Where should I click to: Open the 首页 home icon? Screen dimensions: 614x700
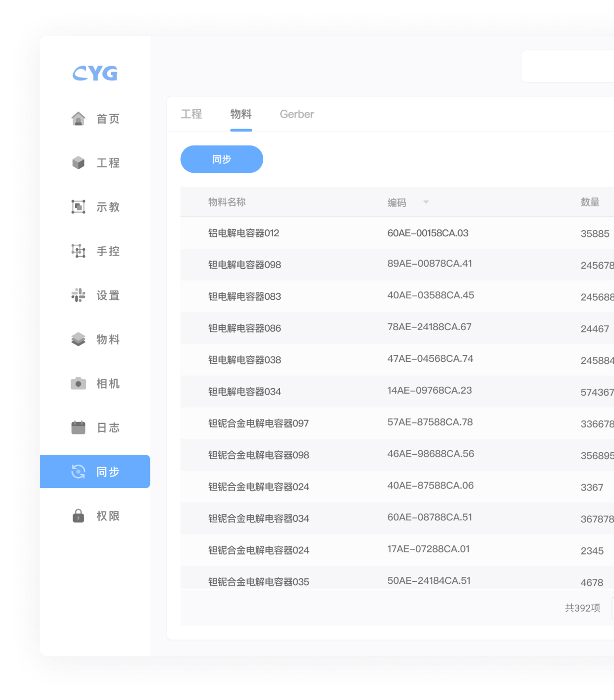pos(78,119)
